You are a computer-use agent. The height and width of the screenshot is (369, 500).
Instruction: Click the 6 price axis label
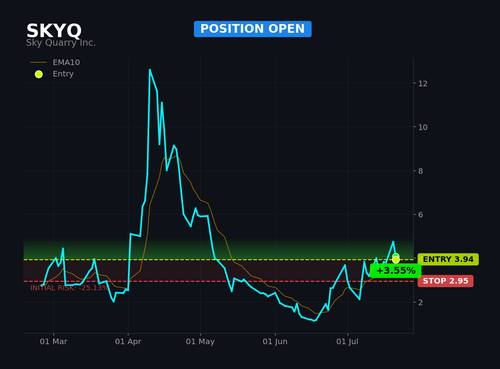click(x=421, y=215)
